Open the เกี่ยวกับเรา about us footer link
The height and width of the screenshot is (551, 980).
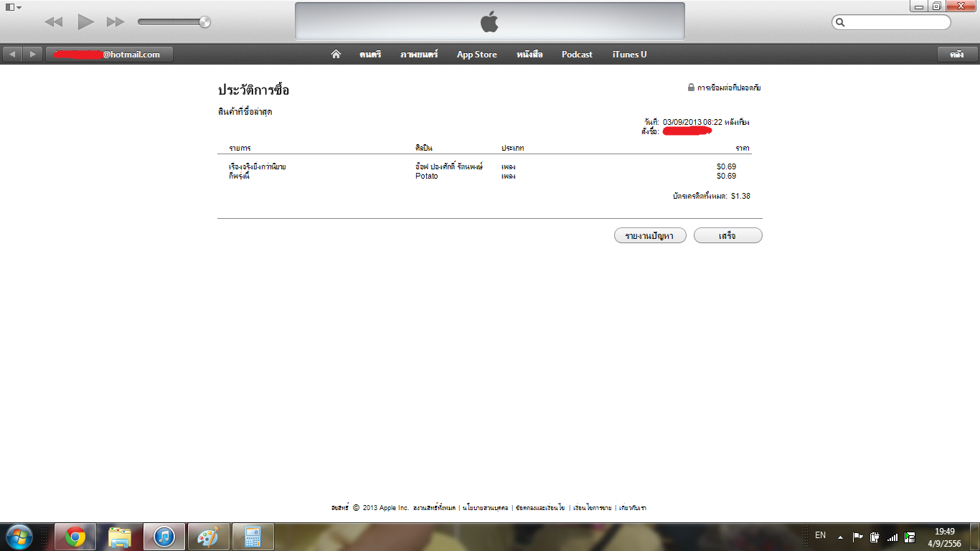click(633, 508)
